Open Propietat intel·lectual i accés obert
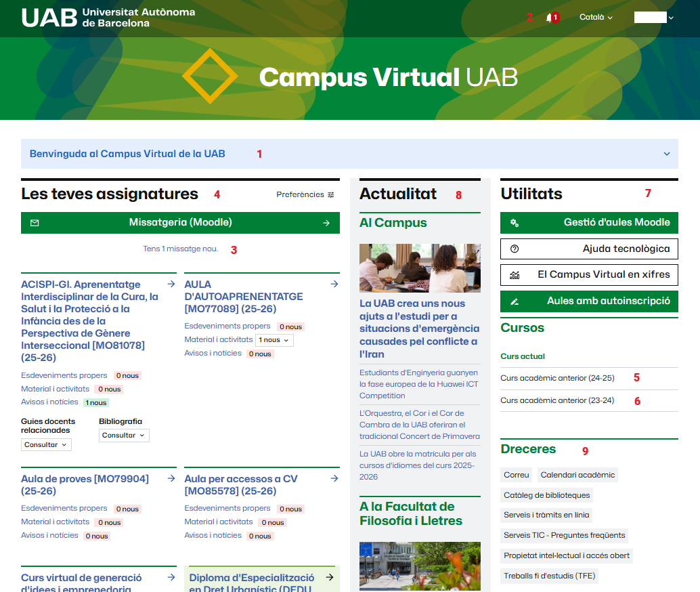This screenshot has height=592, width=700. tap(567, 555)
